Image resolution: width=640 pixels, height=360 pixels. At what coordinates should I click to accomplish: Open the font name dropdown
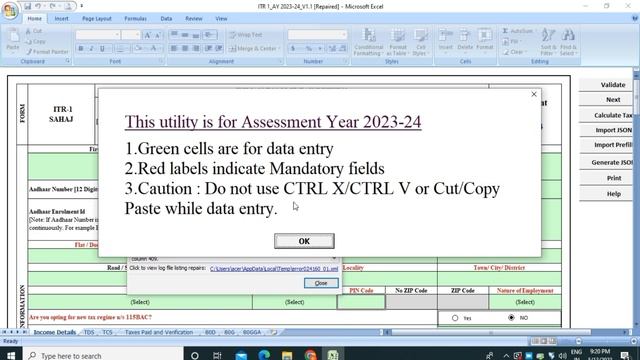click(x=117, y=35)
